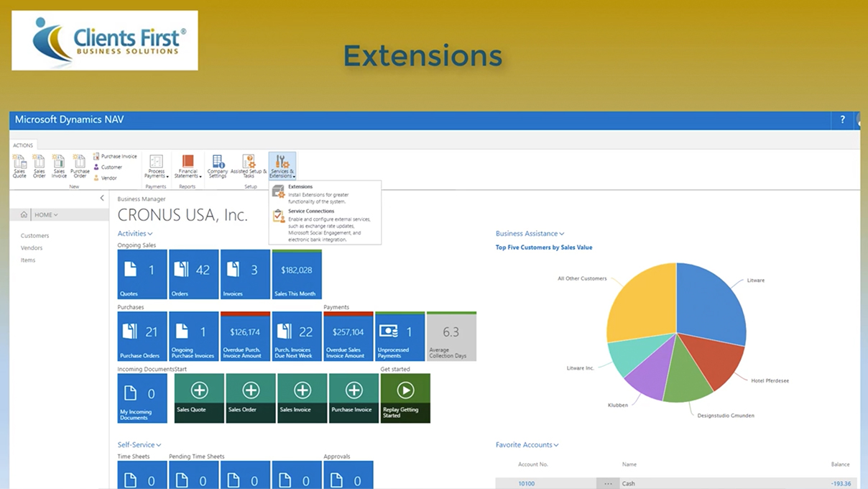Create a new Customer from ribbon
Image resolution: width=868 pixels, height=489 pixels.
tap(108, 167)
